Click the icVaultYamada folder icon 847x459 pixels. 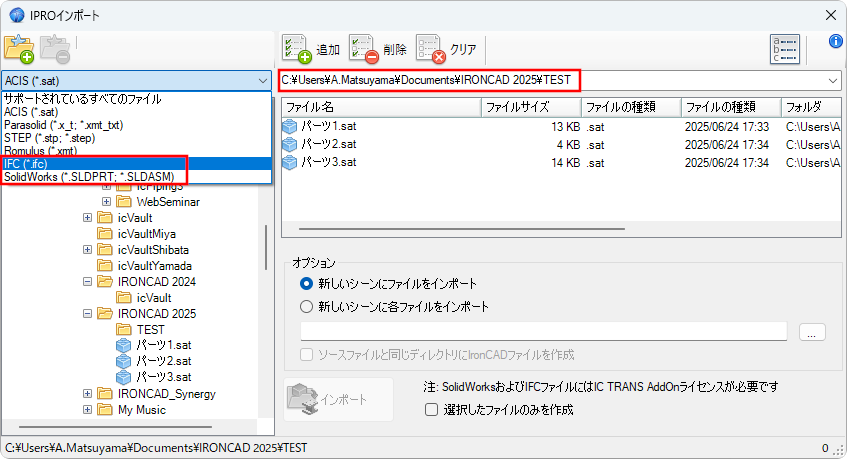coord(105,266)
